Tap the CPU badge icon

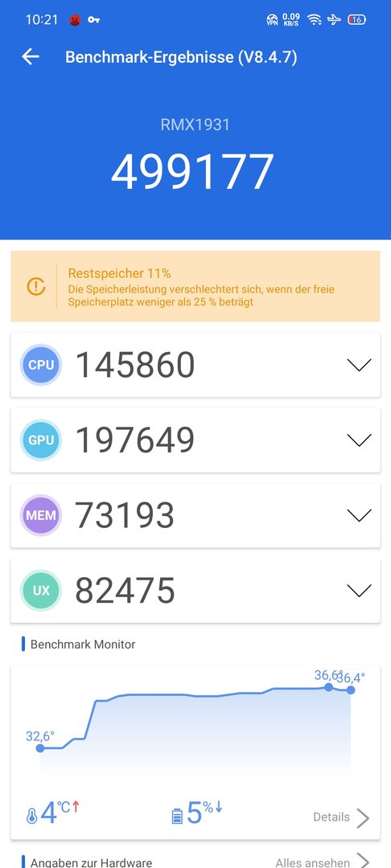[x=41, y=365]
